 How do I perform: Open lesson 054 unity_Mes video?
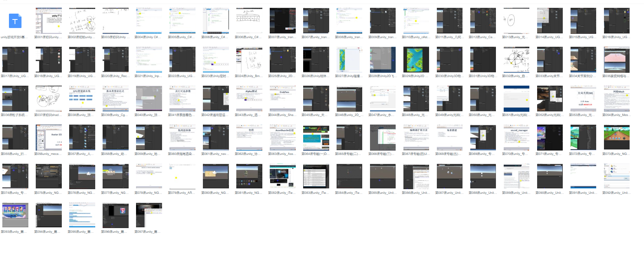616,99
